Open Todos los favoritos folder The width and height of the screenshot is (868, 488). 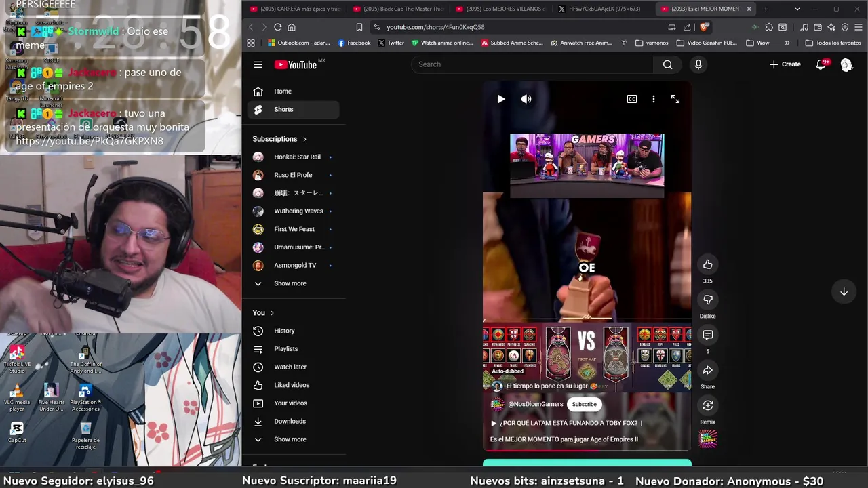833,43
